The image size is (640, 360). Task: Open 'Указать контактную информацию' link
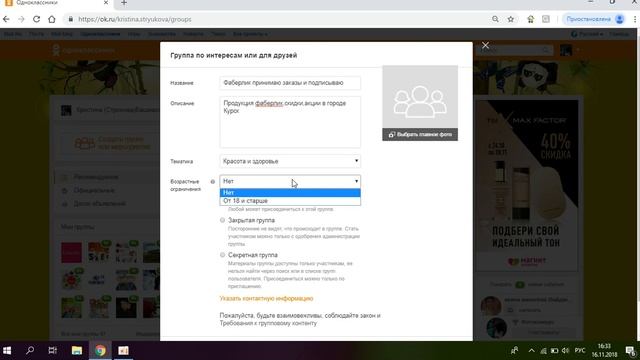tap(266, 299)
